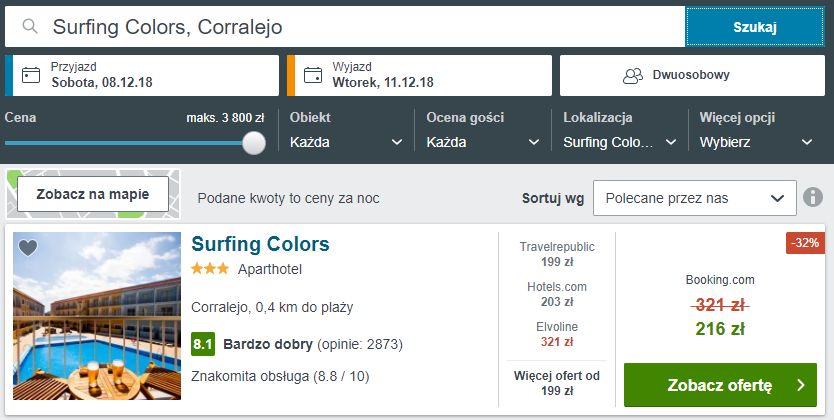Expand the Obiekt dropdown
Image resolution: width=834 pixels, height=420 pixels.
[x=346, y=142]
